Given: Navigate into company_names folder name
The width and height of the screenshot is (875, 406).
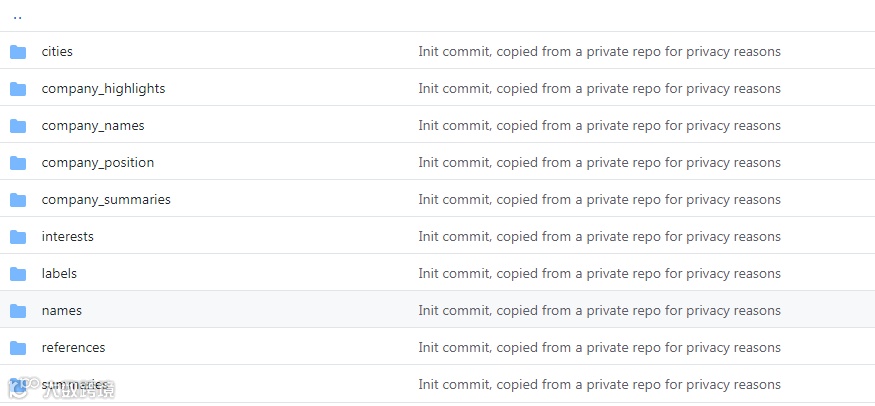Looking at the screenshot, I should tap(93, 126).
